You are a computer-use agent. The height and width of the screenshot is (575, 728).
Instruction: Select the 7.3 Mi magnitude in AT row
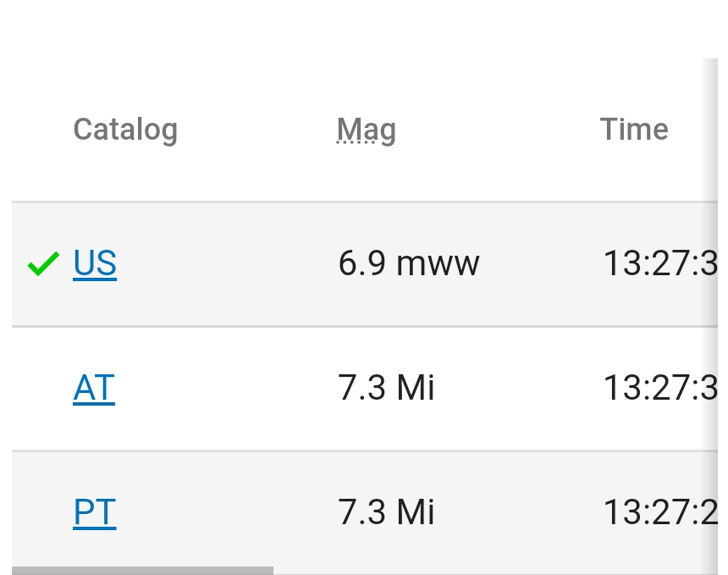pyautogui.click(x=386, y=388)
